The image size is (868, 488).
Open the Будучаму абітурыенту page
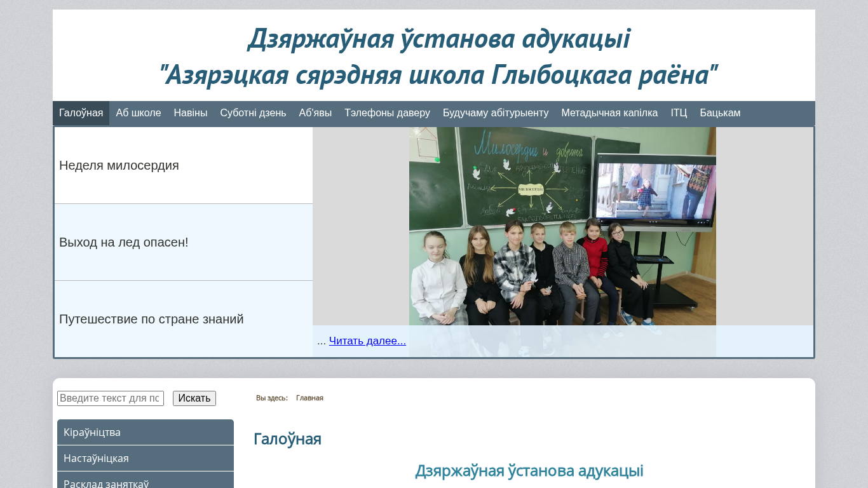click(495, 113)
